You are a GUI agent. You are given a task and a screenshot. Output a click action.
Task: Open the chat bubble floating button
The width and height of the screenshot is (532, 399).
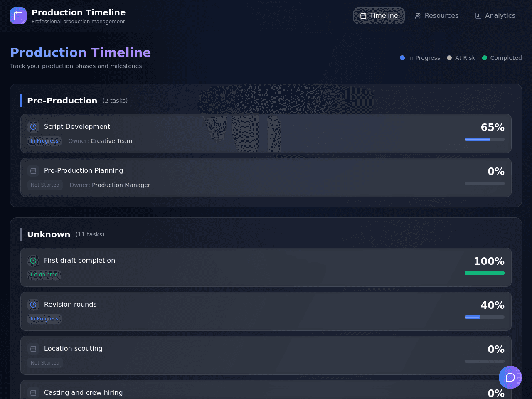[510, 377]
